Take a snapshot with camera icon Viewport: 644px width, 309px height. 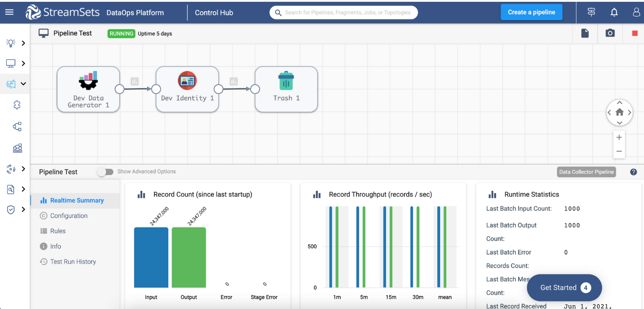click(x=610, y=34)
